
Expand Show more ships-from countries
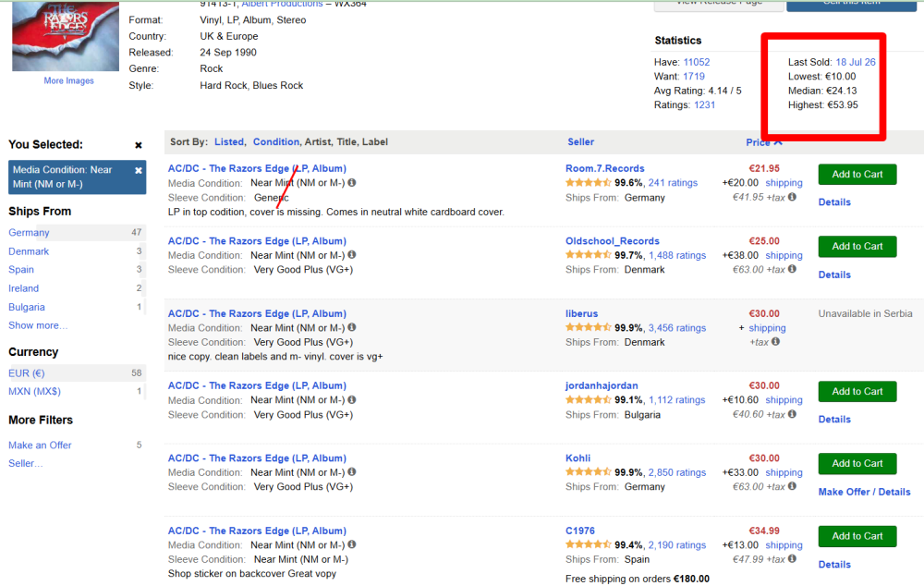click(x=38, y=325)
